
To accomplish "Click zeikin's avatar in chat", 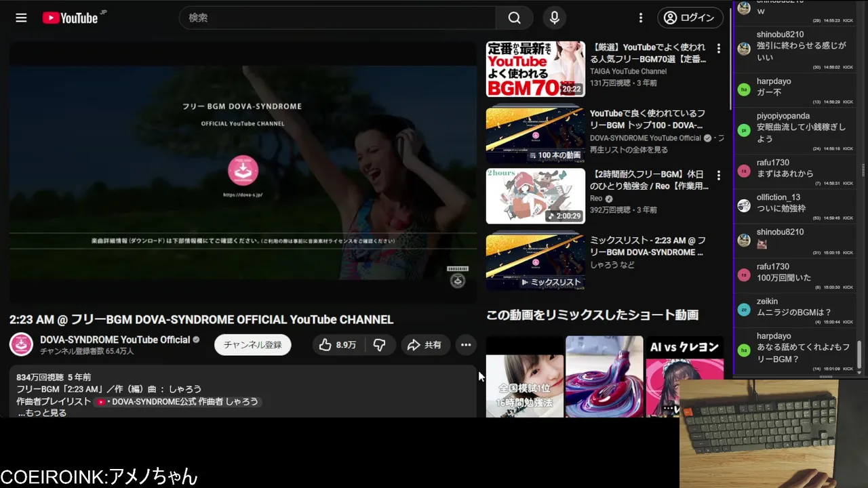I will coord(744,309).
